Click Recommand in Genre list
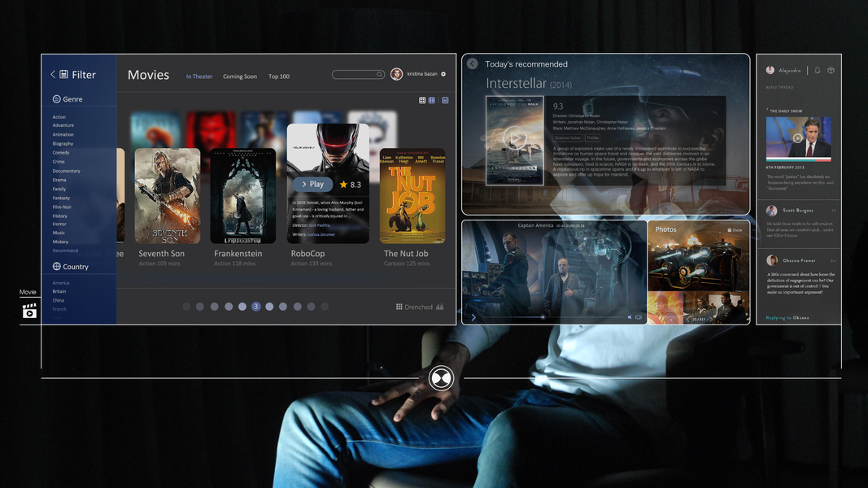The height and width of the screenshot is (488, 868). [65, 251]
